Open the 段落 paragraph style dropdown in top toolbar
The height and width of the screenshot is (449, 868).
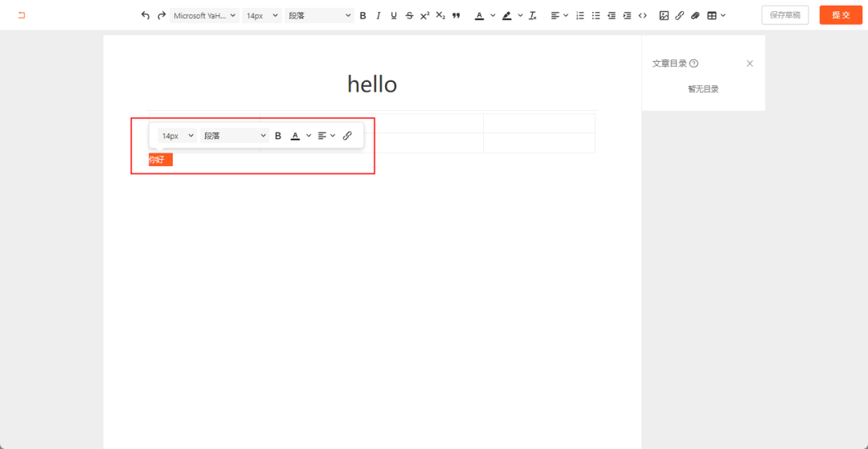pos(319,15)
